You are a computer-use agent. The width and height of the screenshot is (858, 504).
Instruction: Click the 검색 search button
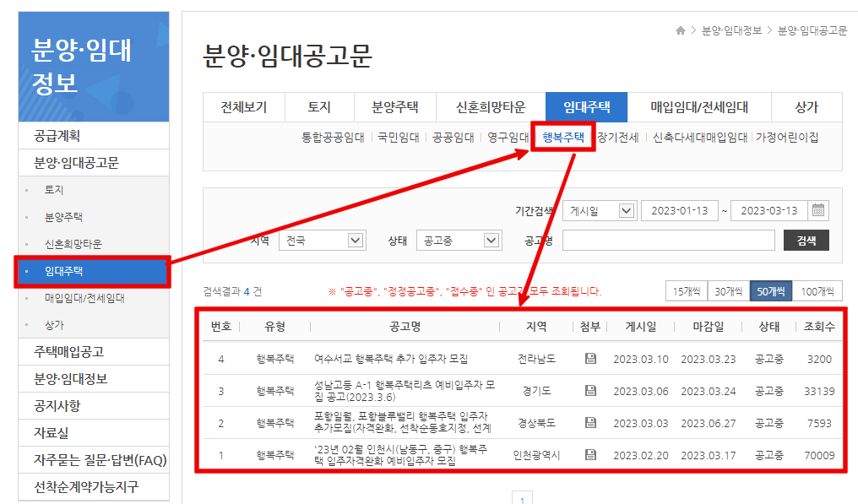(x=806, y=240)
